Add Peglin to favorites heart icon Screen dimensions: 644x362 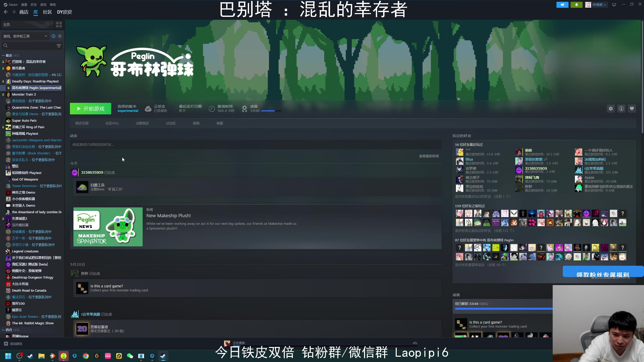point(632,109)
